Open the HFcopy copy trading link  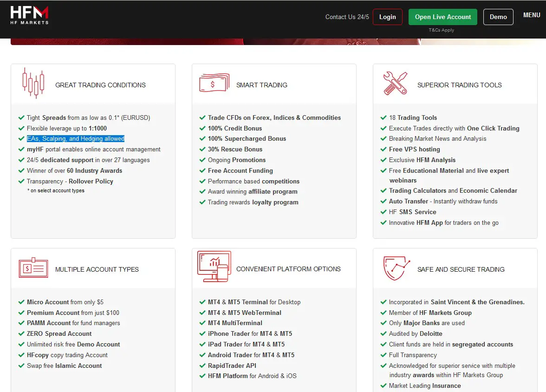pos(67,355)
